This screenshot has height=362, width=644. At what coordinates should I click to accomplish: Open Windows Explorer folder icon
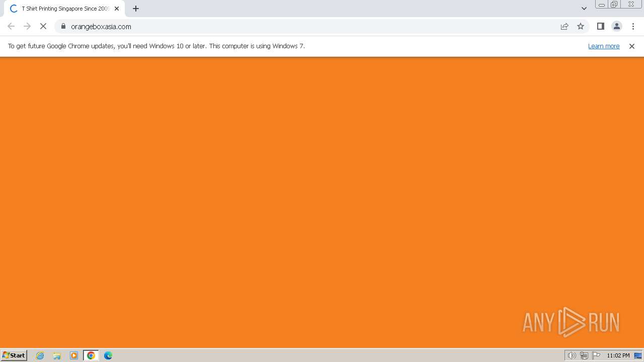[x=57, y=355]
